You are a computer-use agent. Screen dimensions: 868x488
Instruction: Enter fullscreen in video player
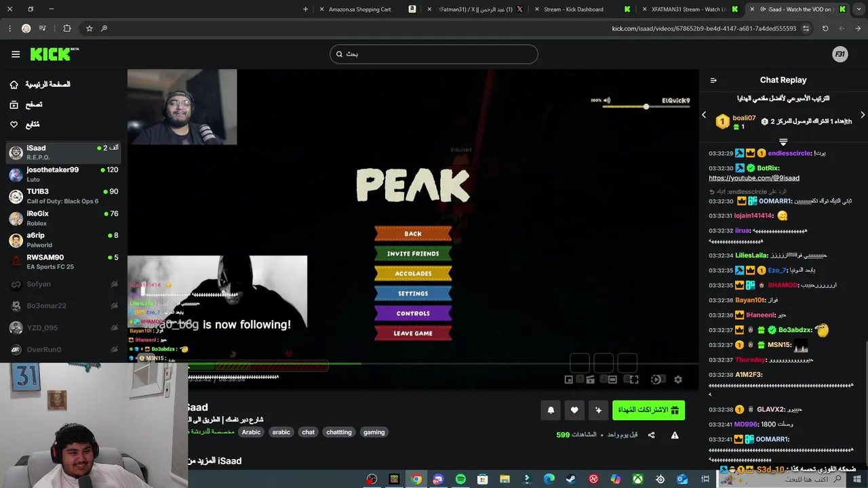(x=634, y=380)
